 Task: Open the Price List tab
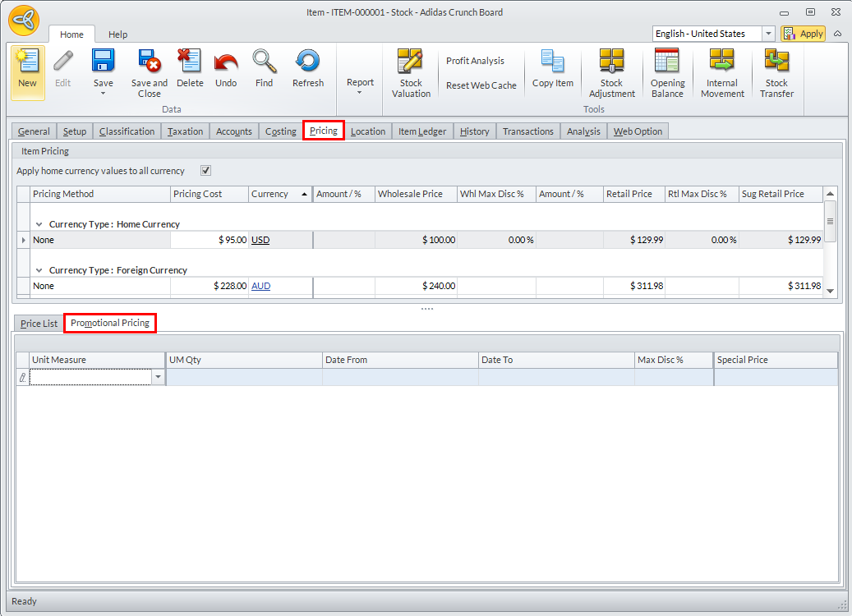point(39,324)
